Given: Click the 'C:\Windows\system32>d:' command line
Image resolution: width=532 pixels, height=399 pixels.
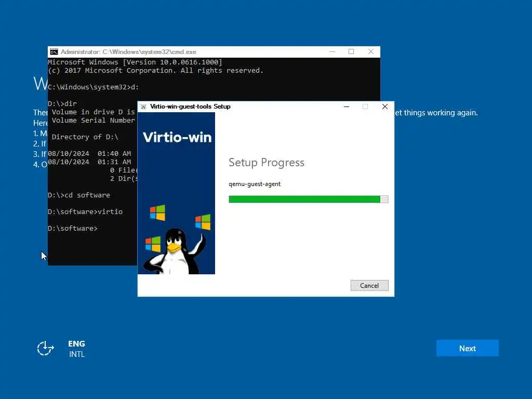Looking at the screenshot, I should [x=94, y=87].
